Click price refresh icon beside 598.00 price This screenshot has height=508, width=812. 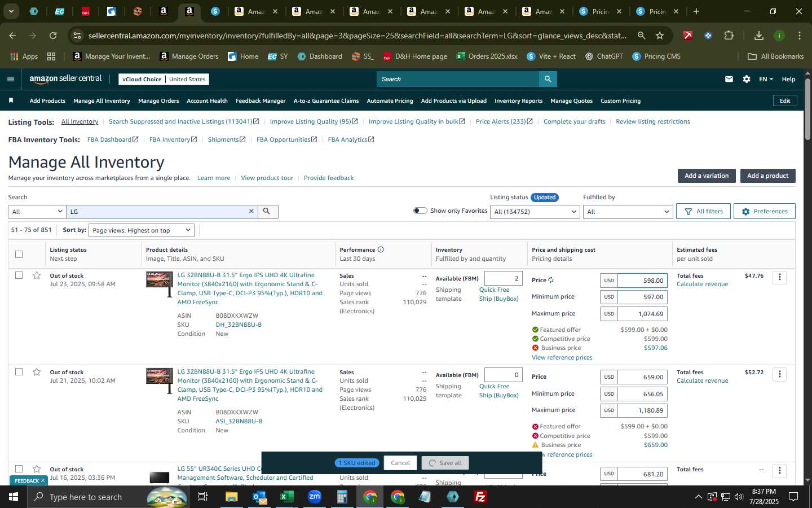[x=551, y=280]
